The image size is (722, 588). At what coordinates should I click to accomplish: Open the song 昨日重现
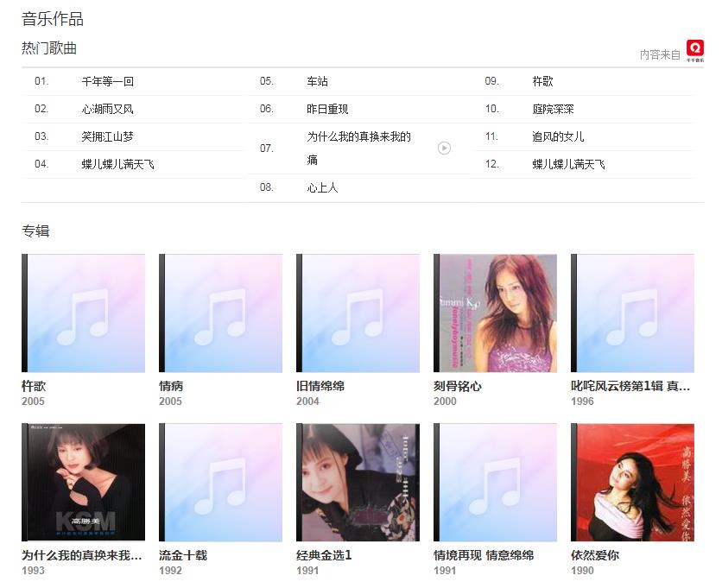click(x=327, y=110)
